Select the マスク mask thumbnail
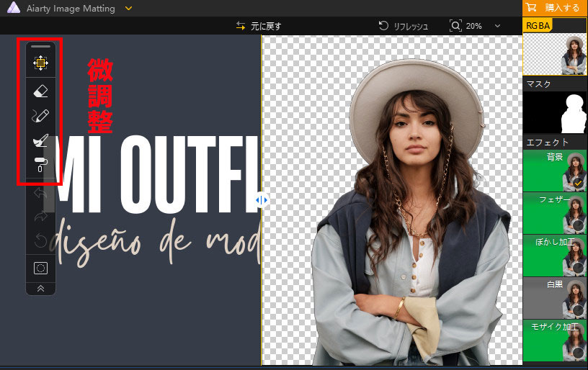588x370 pixels. click(x=555, y=112)
